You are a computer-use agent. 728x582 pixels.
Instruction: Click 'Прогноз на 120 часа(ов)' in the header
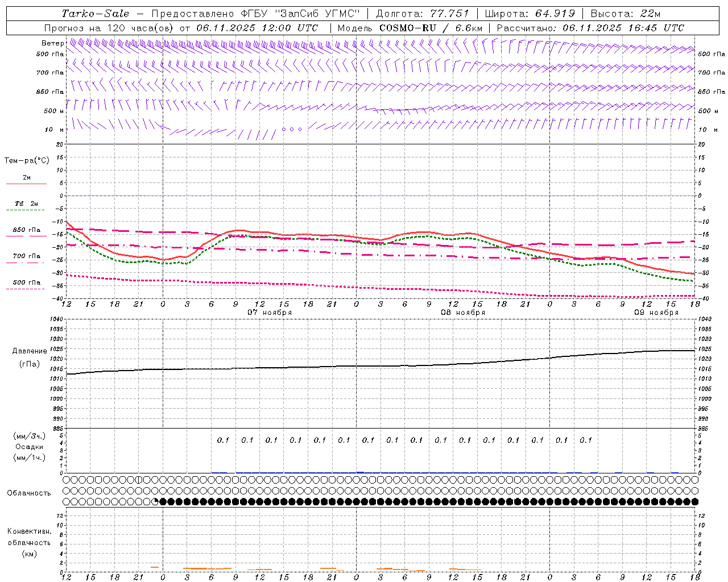pyautogui.click(x=109, y=28)
